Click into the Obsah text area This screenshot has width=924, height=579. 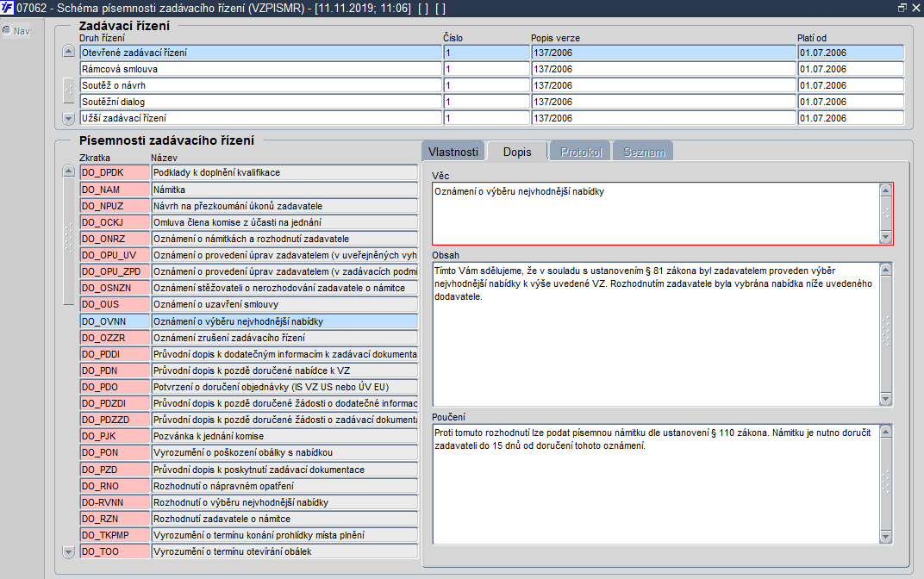click(656, 334)
